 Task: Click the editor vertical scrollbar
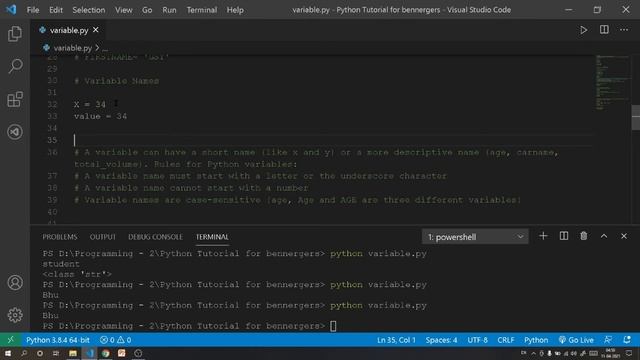tap(636, 118)
